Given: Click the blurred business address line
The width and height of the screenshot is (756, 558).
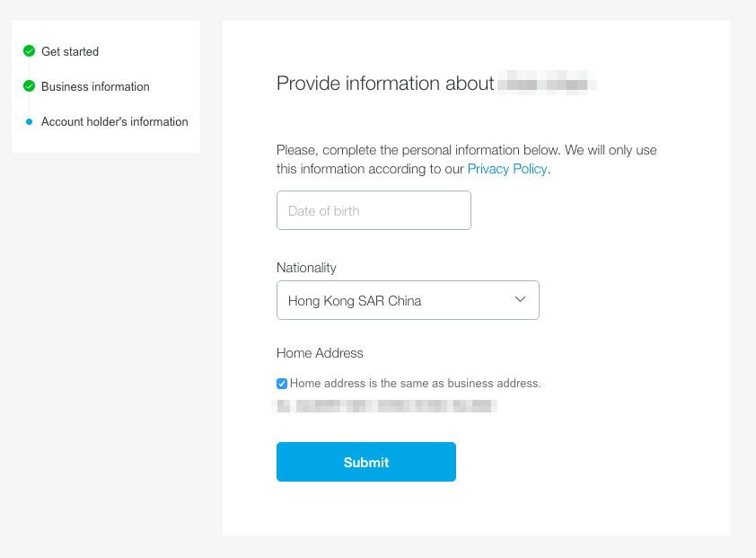Looking at the screenshot, I should 385,406.
